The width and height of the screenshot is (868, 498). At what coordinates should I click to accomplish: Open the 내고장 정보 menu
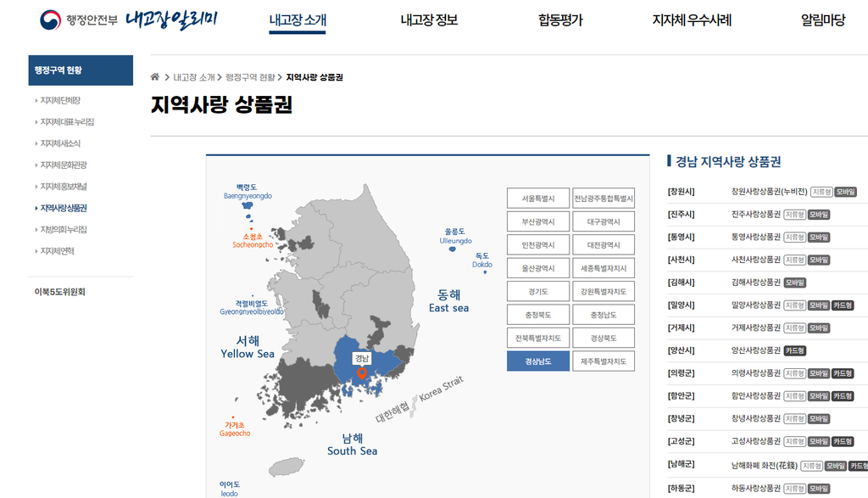point(429,20)
